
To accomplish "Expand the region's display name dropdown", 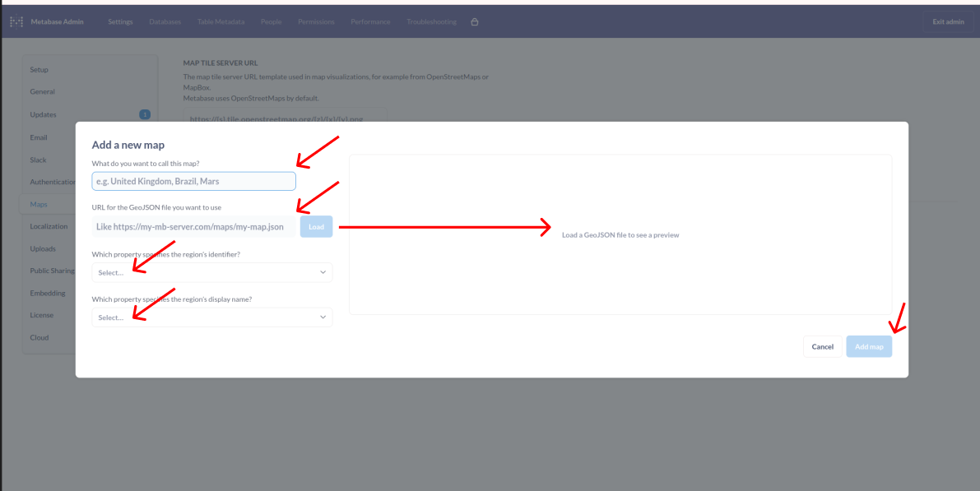I will click(211, 317).
